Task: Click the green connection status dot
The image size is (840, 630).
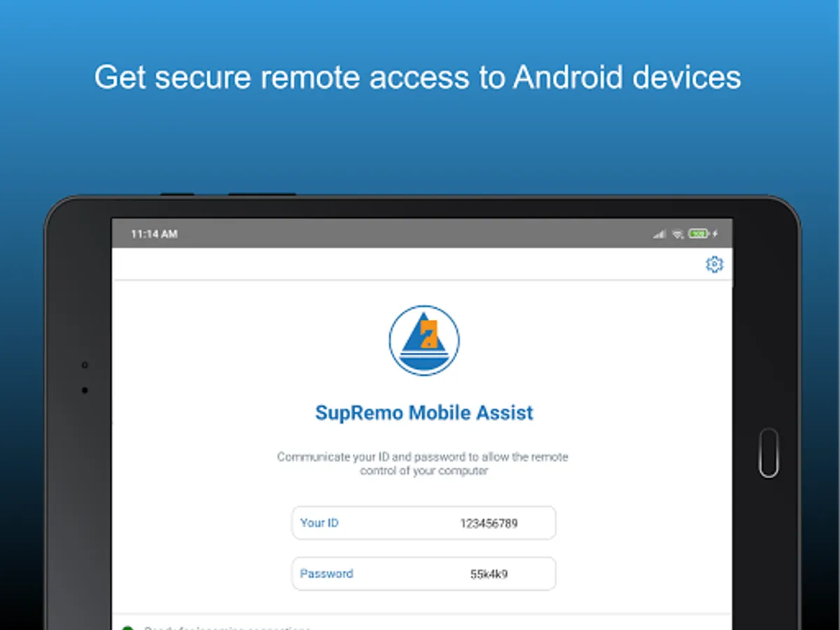Action: point(127,628)
